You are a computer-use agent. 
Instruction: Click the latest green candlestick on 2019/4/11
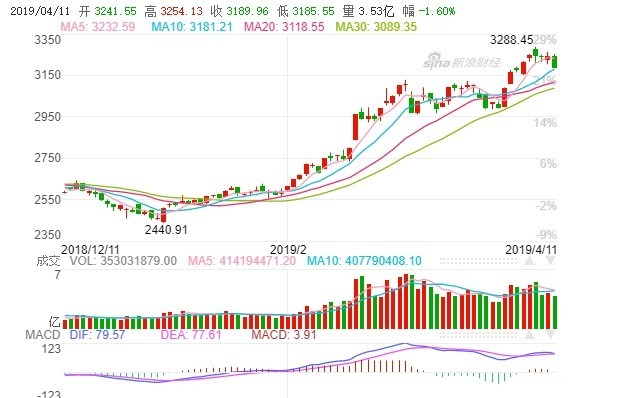coord(554,61)
